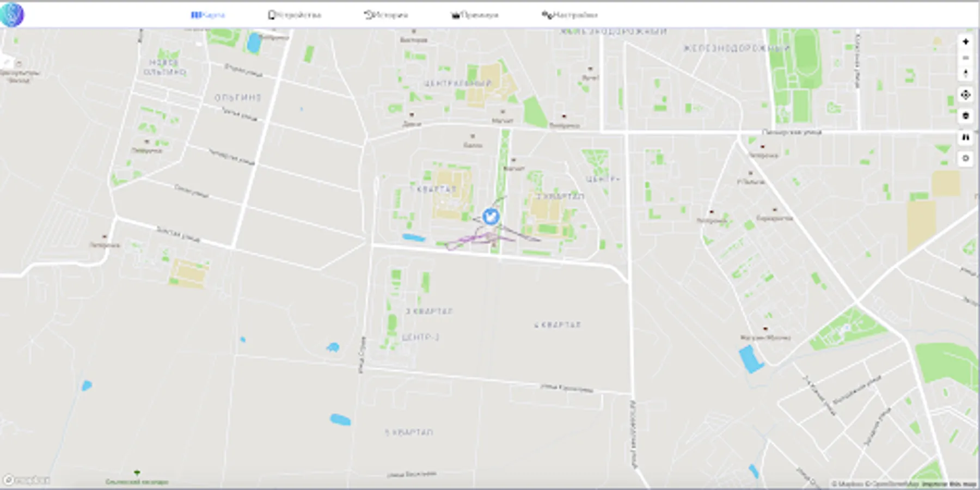The height and width of the screenshot is (490, 980).
Task: Click the НОВОЕ ОЛЬГИНО district label
Action: [165, 68]
